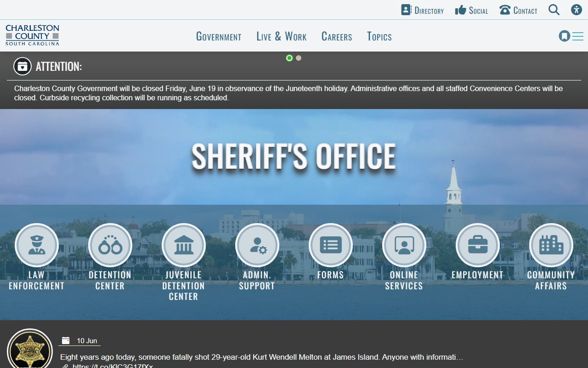Click the 10 Jun date label
This screenshot has height=368, width=588.
coord(87,341)
